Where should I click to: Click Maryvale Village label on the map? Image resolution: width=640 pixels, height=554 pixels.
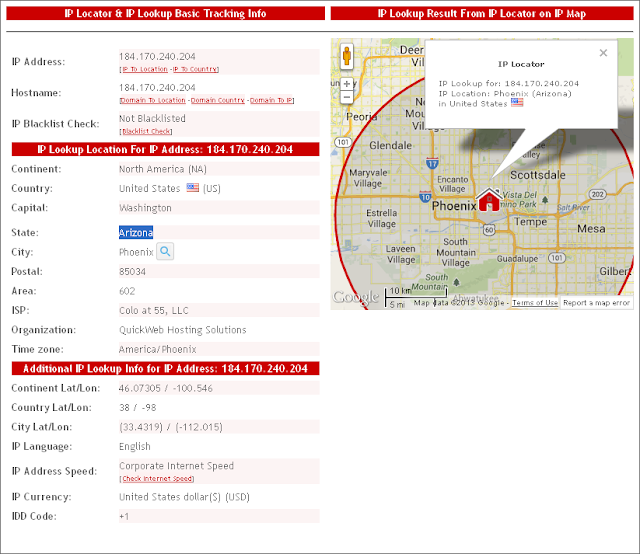(x=368, y=178)
